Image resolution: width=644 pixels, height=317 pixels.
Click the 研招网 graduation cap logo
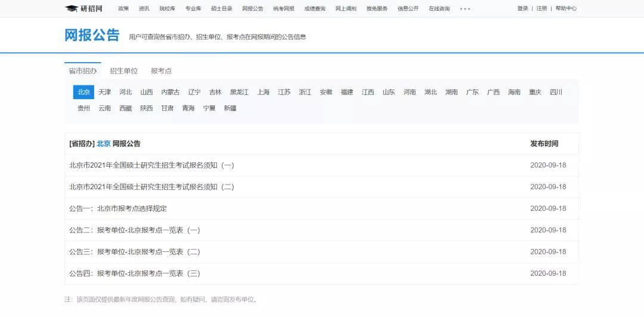tap(84, 8)
